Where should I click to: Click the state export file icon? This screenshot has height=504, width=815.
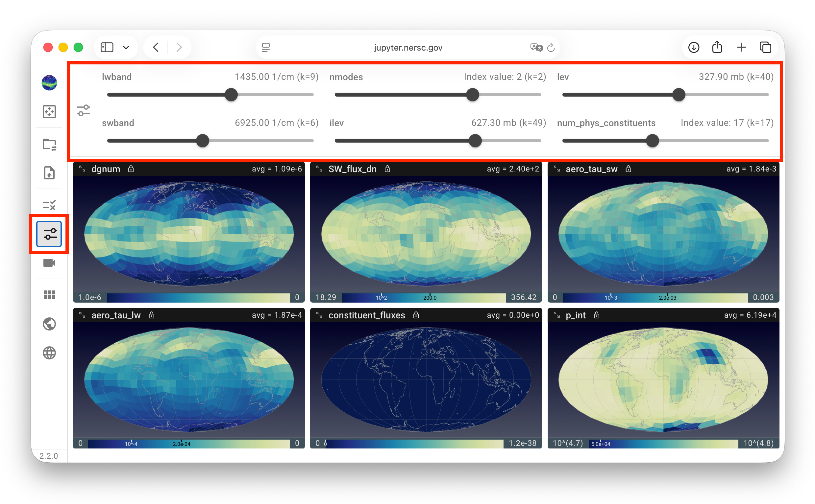point(49,173)
